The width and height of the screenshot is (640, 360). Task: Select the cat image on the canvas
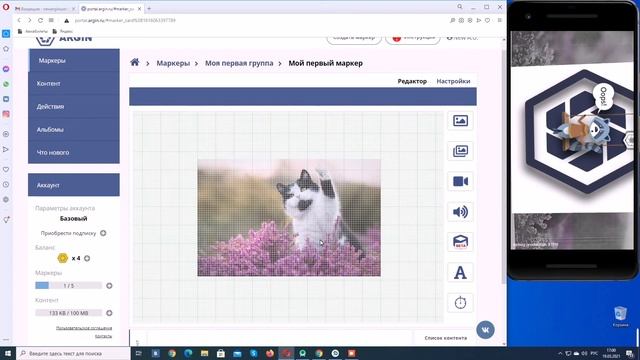point(289,218)
